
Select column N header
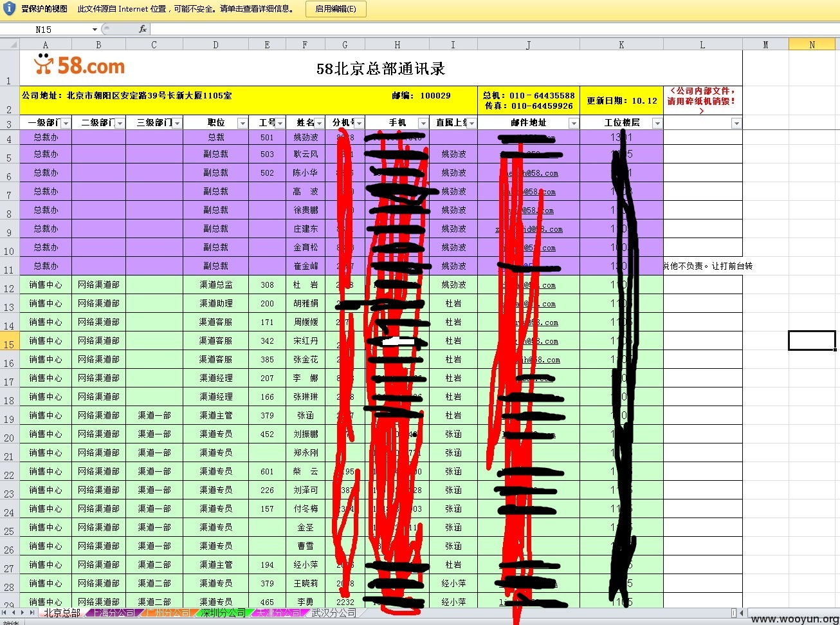coord(812,44)
